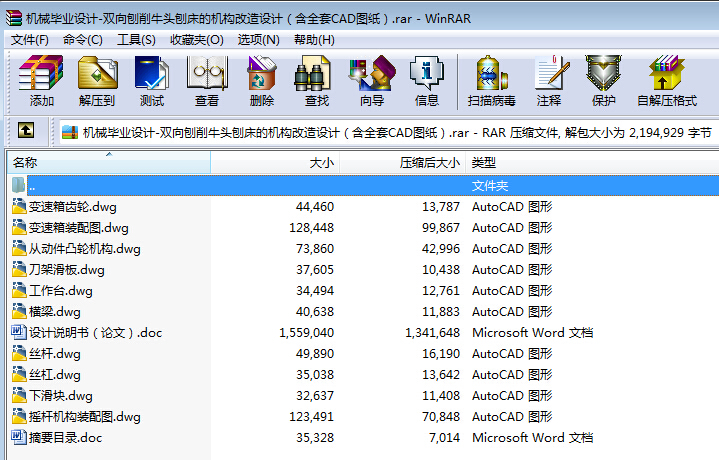
Task: Click packed size value 99,867
Action: pos(441,227)
